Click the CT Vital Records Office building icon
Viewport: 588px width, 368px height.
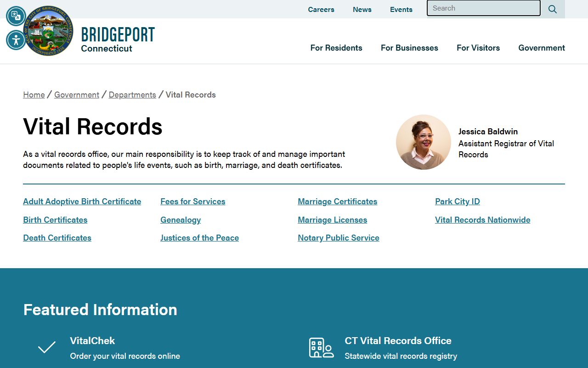point(321,348)
